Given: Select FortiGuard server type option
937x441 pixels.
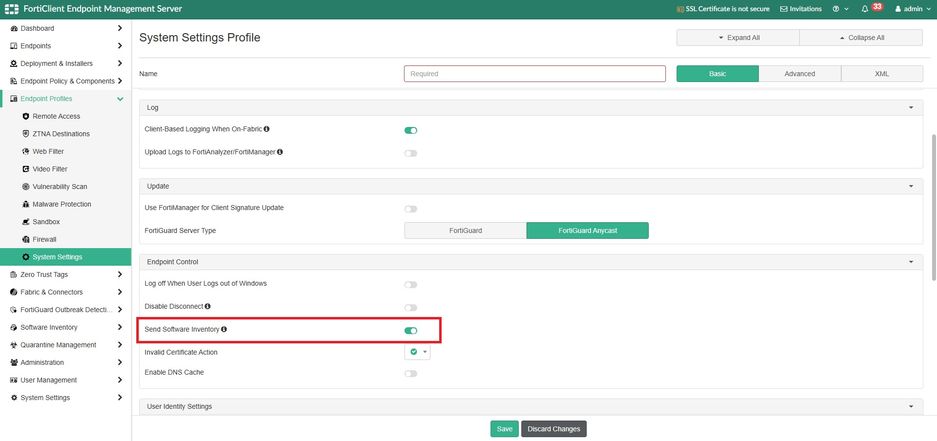Looking at the screenshot, I should coord(466,230).
